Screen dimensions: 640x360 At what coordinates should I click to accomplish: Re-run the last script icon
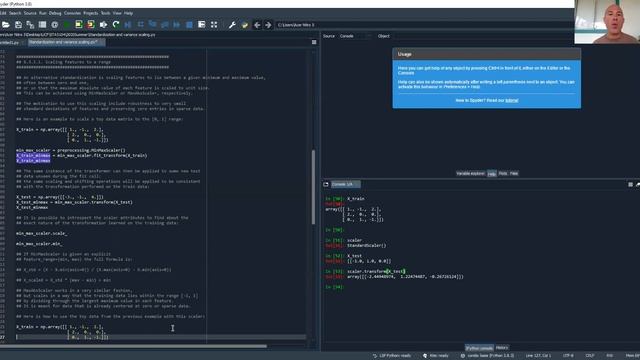point(116,25)
